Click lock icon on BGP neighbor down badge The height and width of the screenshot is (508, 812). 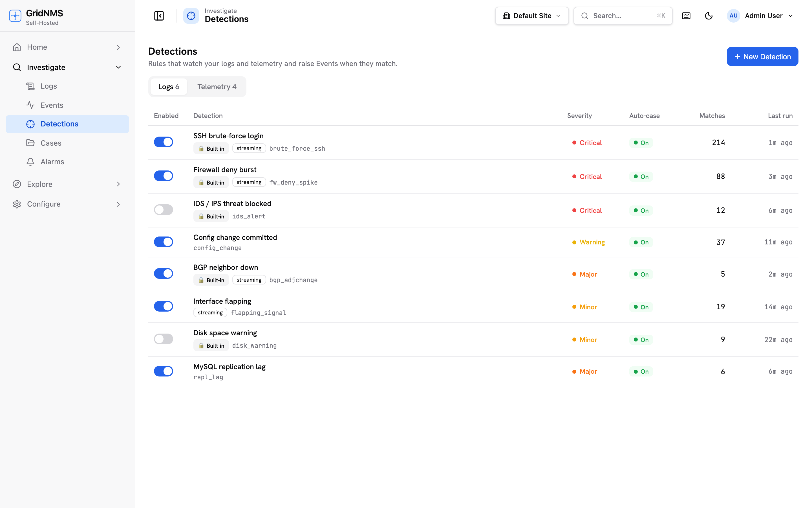pyautogui.click(x=201, y=280)
